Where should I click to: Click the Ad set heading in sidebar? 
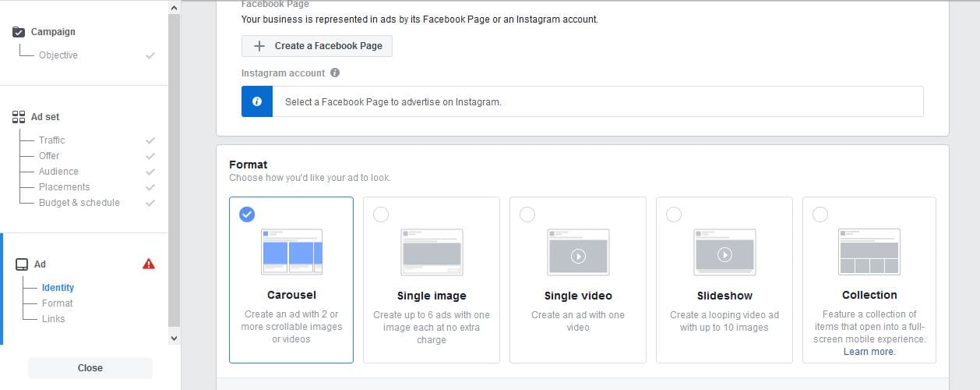pyautogui.click(x=45, y=117)
